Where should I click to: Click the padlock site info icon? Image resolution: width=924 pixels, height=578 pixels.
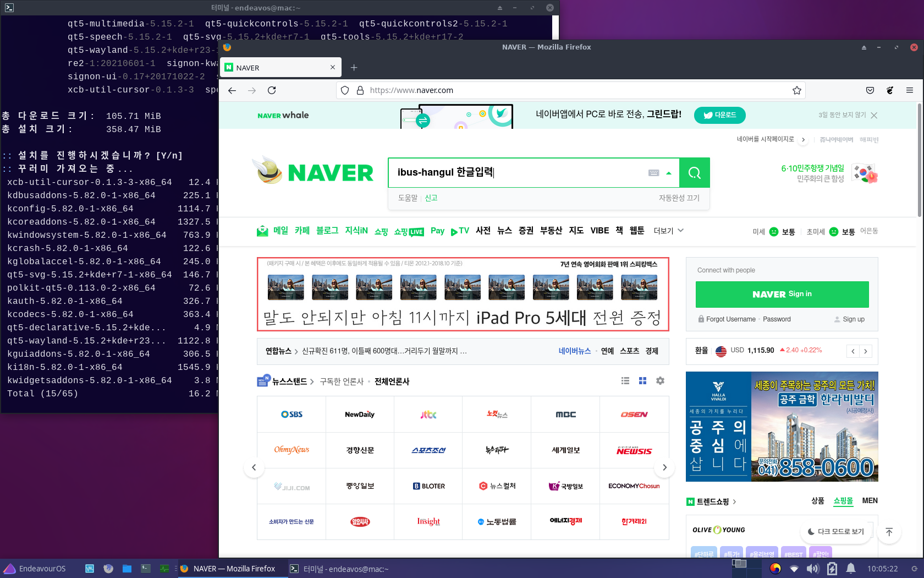click(360, 90)
